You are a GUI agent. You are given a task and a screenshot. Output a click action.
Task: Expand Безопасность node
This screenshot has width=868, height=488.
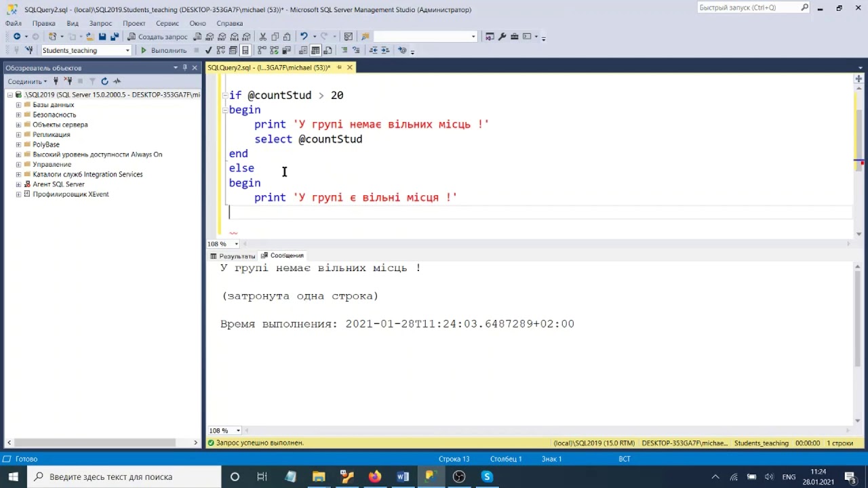pyautogui.click(x=18, y=115)
